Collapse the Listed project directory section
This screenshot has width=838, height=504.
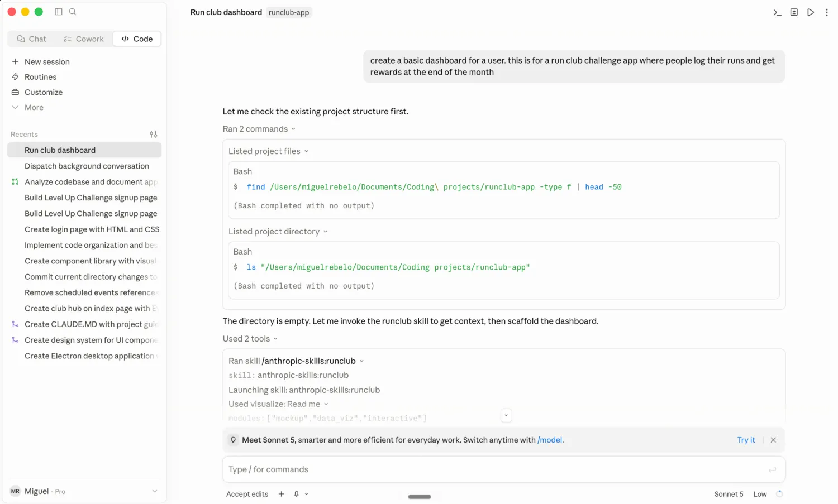click(x=278, y=232)
